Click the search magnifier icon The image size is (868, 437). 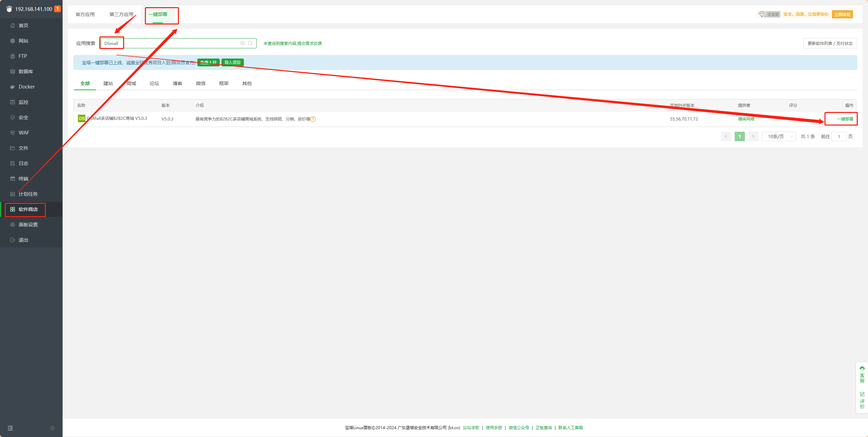(250, 43)
